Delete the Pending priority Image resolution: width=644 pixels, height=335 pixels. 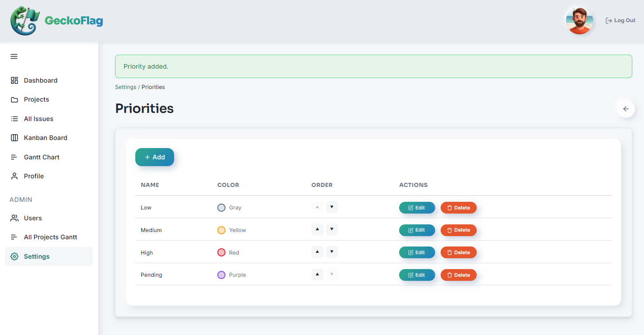[x=459, y=275]
